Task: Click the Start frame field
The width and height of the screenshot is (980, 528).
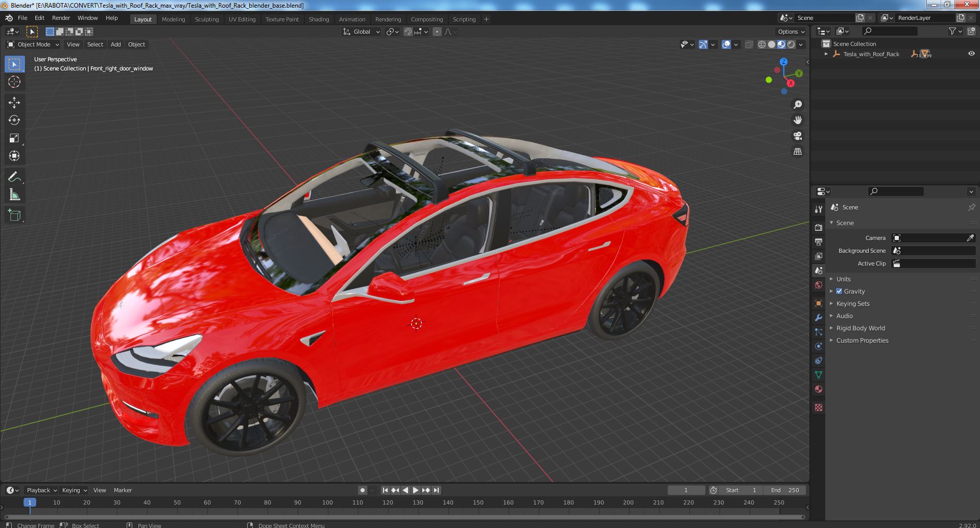Action: tap(741, 490)
